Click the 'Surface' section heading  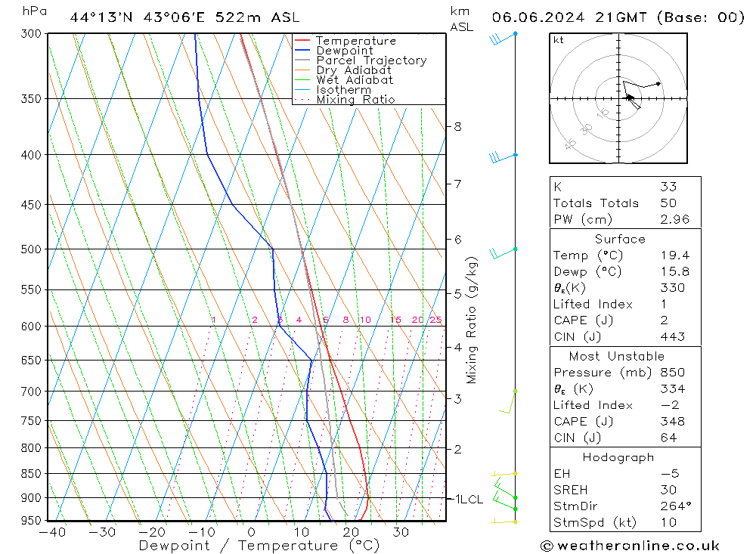coord(620,239)
